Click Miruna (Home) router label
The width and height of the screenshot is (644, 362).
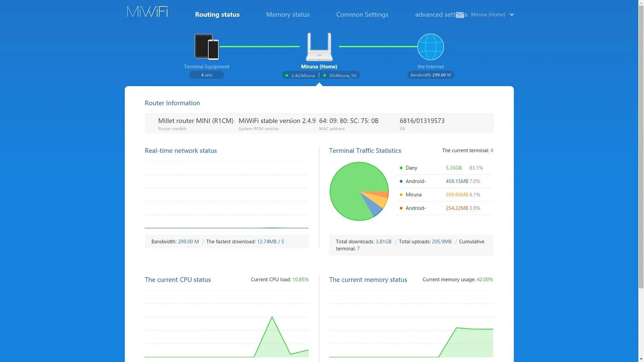[x=319, y=67]
